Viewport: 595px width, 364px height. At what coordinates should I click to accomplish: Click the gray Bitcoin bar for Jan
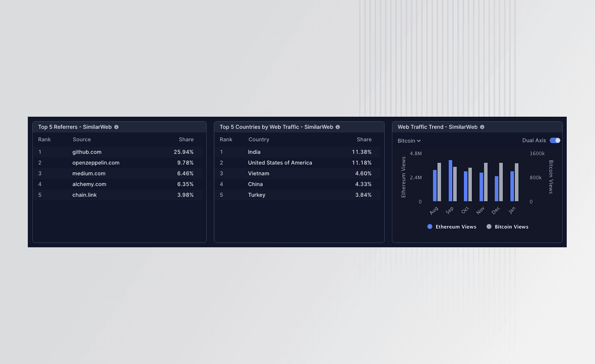click(x=517, y=182)
